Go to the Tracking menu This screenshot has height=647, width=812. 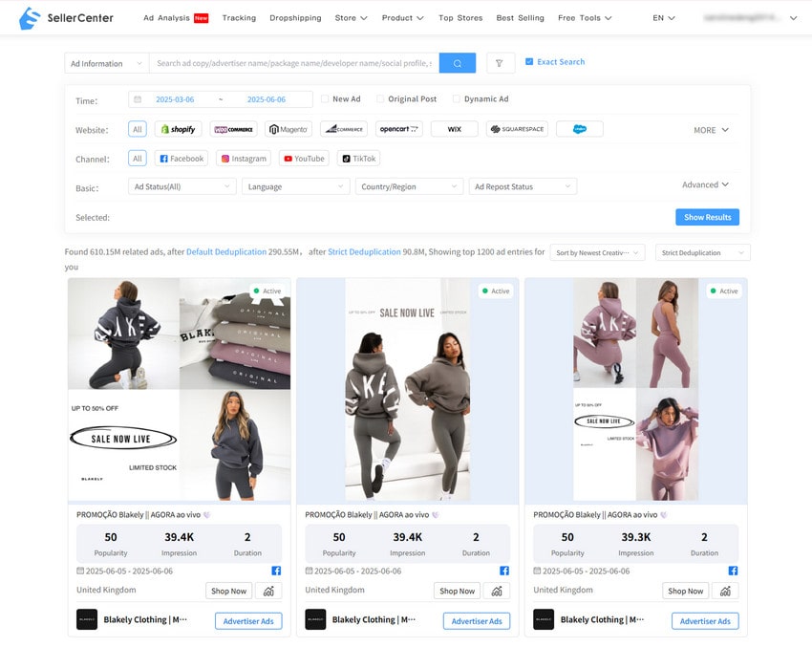coord(239,17)
